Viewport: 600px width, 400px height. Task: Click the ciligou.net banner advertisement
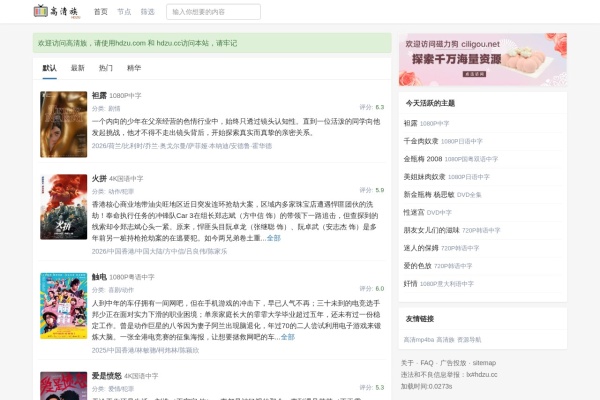tap(483, 59)
